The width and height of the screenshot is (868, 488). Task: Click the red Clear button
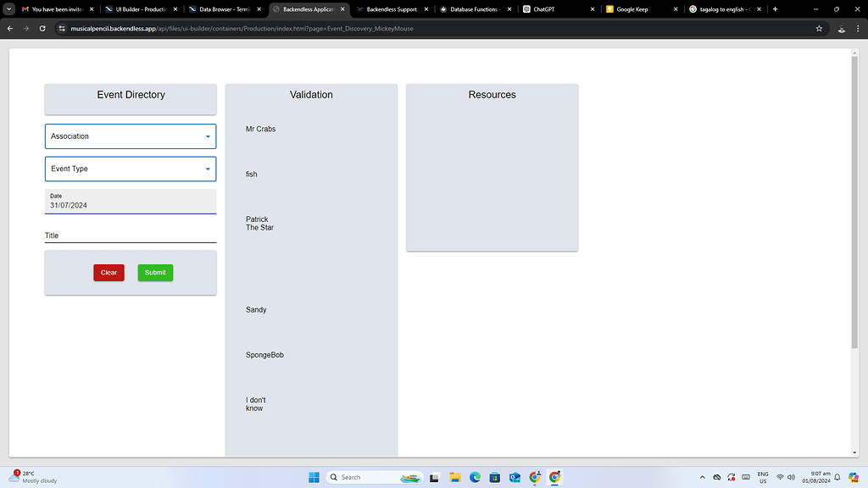point(109,273)
